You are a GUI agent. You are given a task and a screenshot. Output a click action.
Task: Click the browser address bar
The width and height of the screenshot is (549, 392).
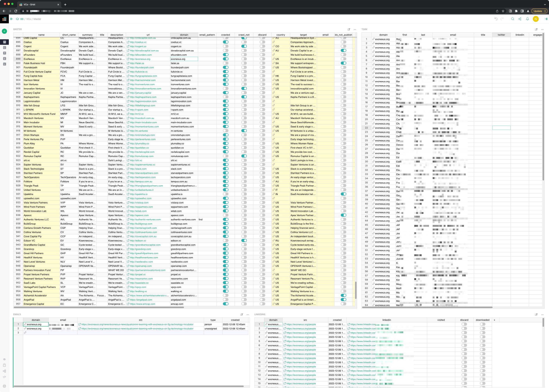[x=256, y=11]
